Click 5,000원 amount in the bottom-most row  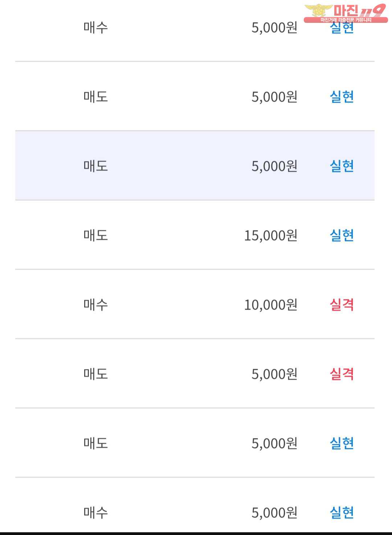pyautogui.click(x=274, y=513)
